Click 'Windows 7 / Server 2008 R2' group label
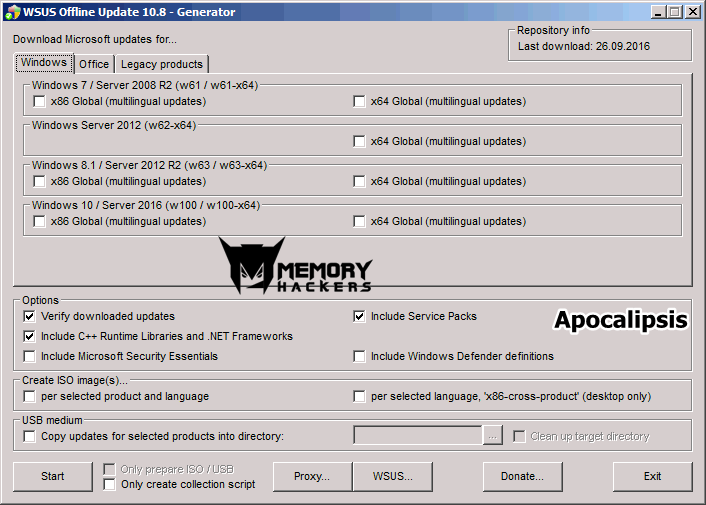 pyautogui.click(x=145, y=85)
